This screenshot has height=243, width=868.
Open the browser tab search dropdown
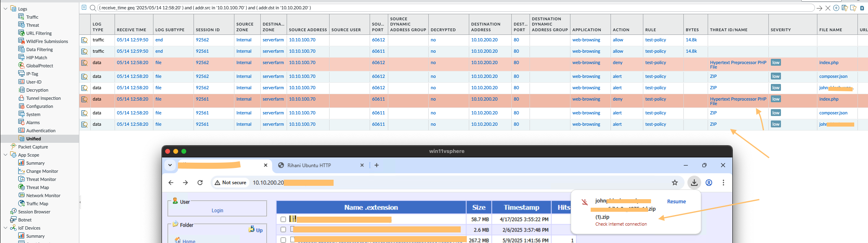tap(170, 165)
